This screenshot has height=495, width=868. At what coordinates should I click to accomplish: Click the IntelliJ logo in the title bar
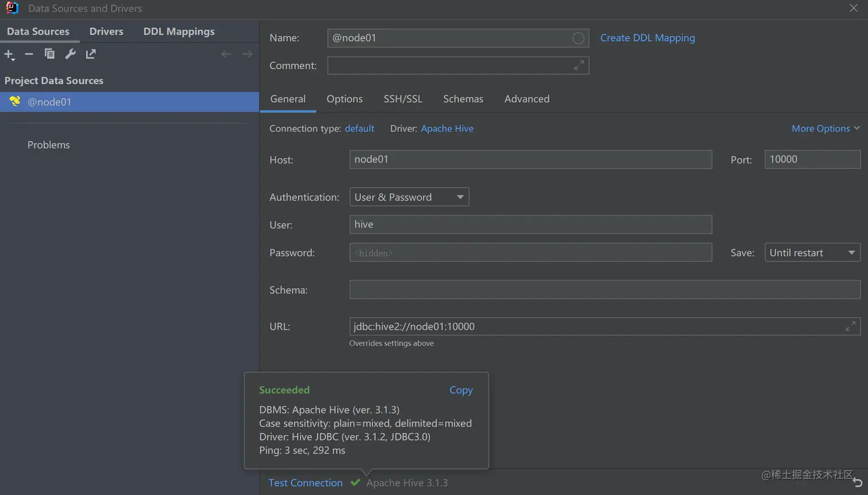pos(11,8)
